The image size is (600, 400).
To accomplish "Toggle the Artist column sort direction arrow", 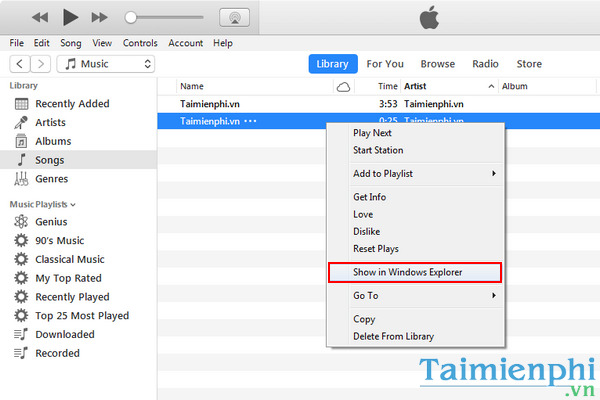I will (x=491, y=87).
